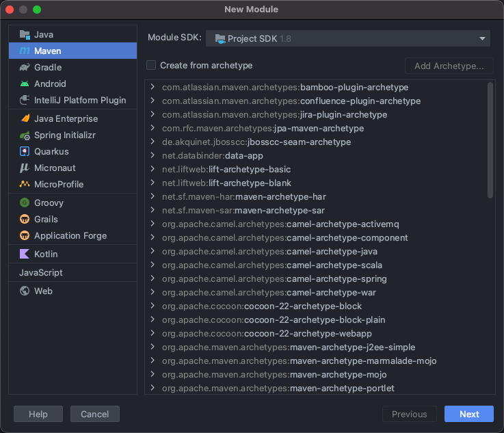Click the Next button
The image size is (504, 433).
point(469,414)
